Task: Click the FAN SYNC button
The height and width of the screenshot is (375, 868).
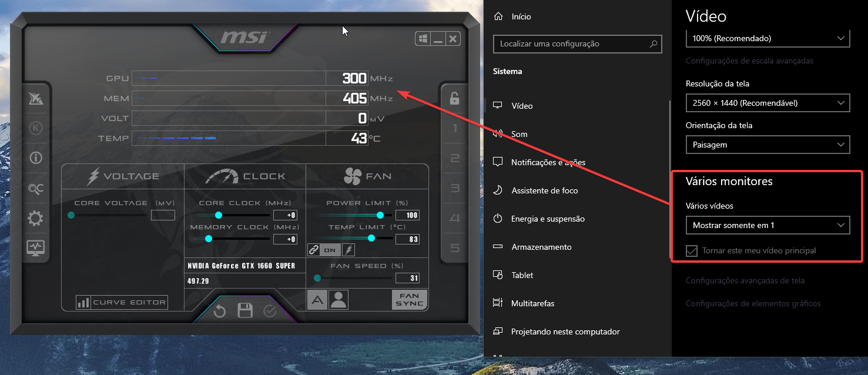Action: pyautogui.click(x=410, y=300)
